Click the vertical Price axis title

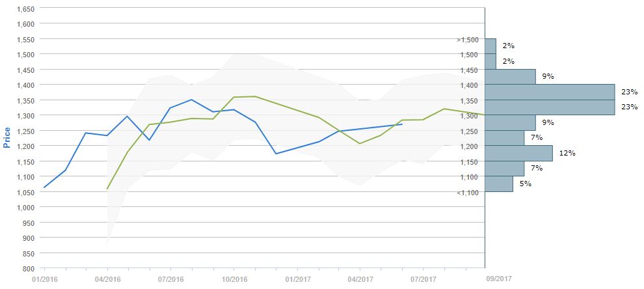tap(7, 137)
